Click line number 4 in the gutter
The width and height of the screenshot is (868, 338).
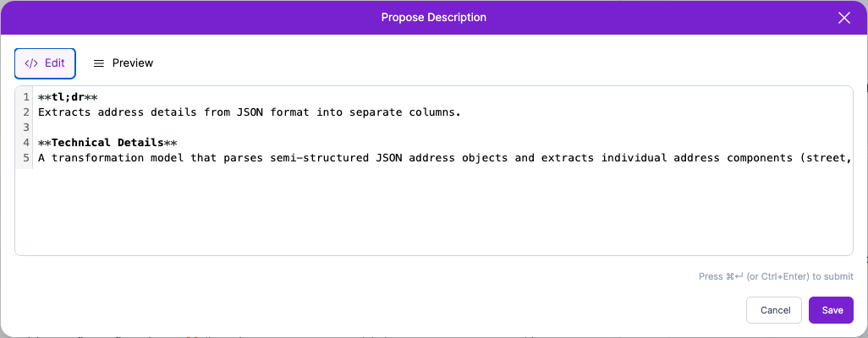click(26, 143)
